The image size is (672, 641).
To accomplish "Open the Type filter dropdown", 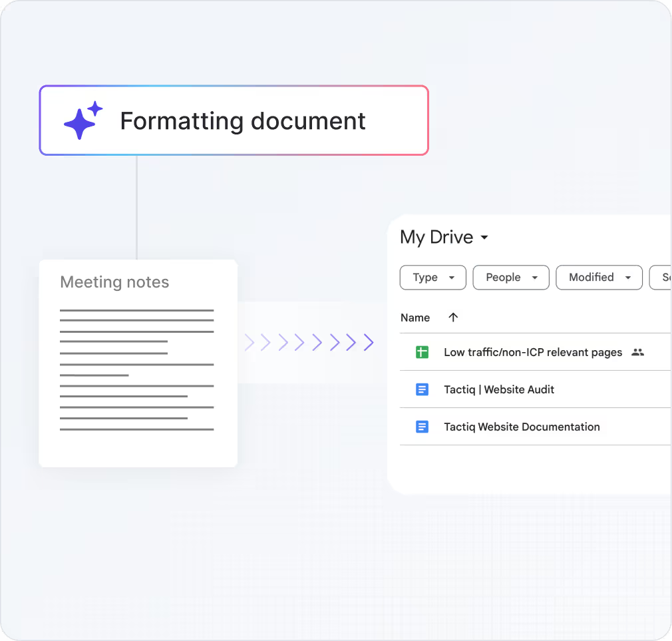I will (x=433, y=278).
